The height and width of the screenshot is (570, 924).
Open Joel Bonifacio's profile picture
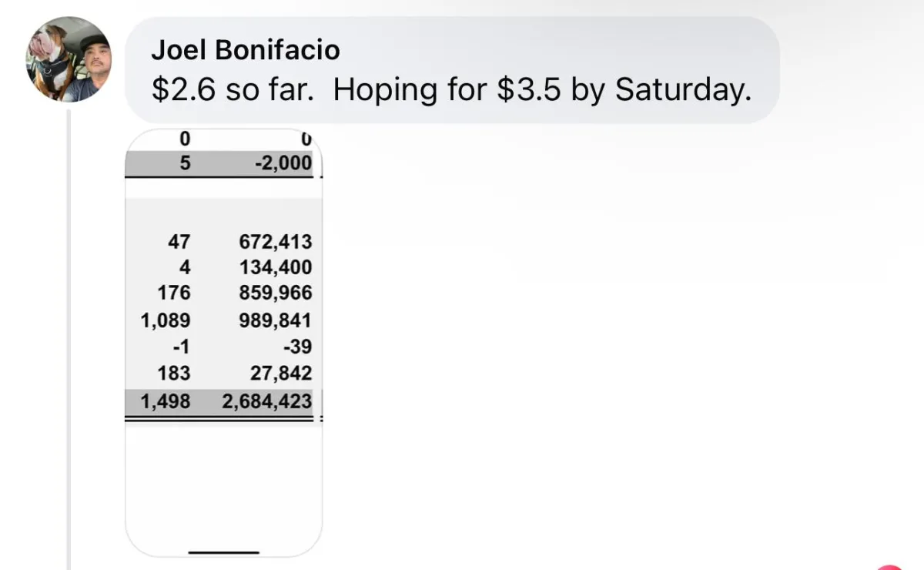coord(69,59)
